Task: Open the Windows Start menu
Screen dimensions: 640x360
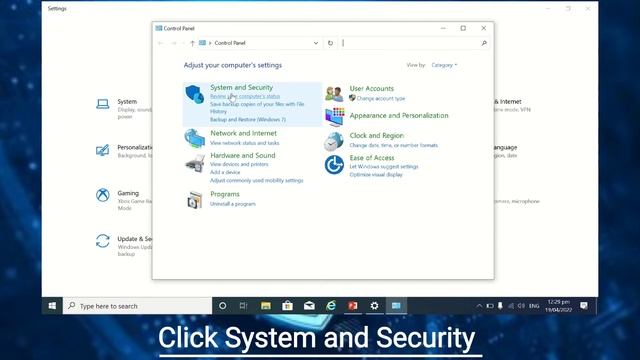Action: (52, 306)
